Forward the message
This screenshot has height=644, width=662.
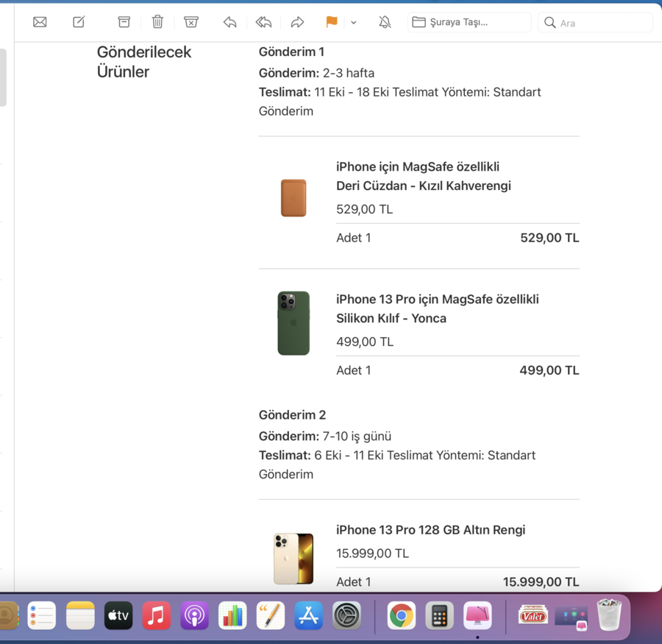[x=297, y=22]
